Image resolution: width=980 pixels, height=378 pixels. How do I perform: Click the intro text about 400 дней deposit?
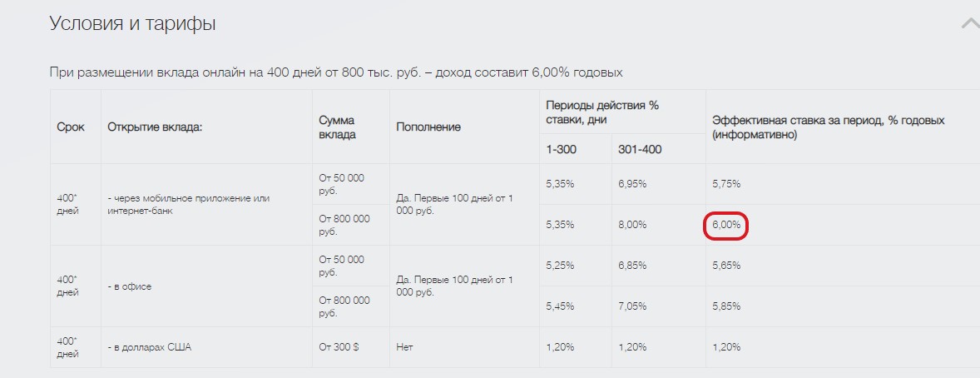coord(336,72)
